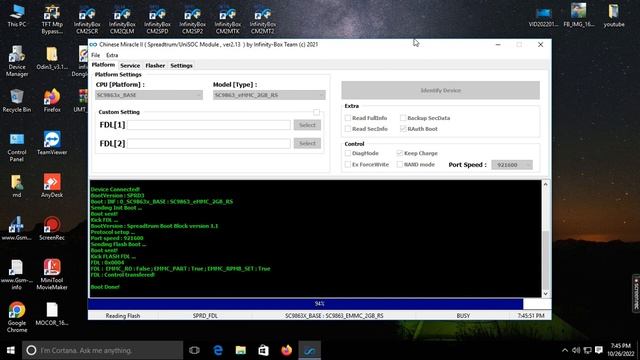Click FDL[2] file path field

pos(209,143)
